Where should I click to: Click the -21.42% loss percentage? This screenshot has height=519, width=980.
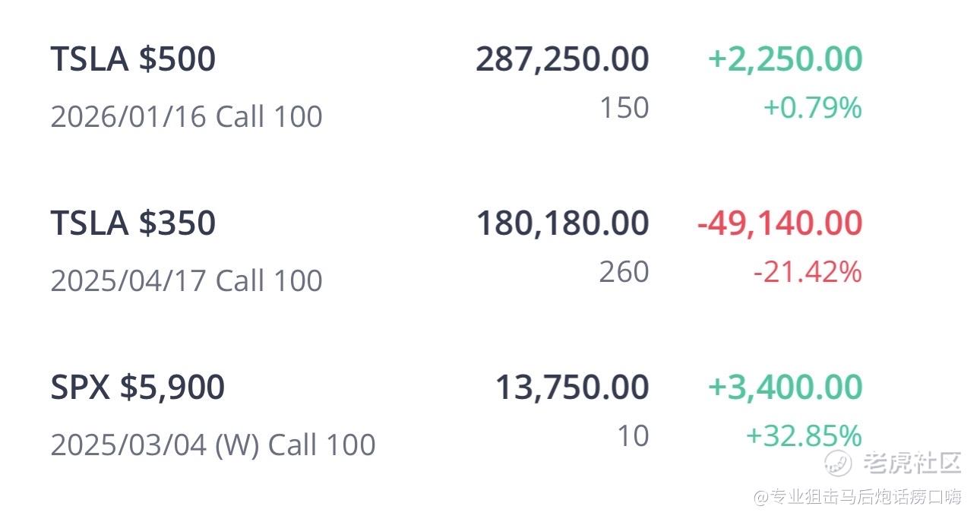pyautogui.click(x=808, y=272)
